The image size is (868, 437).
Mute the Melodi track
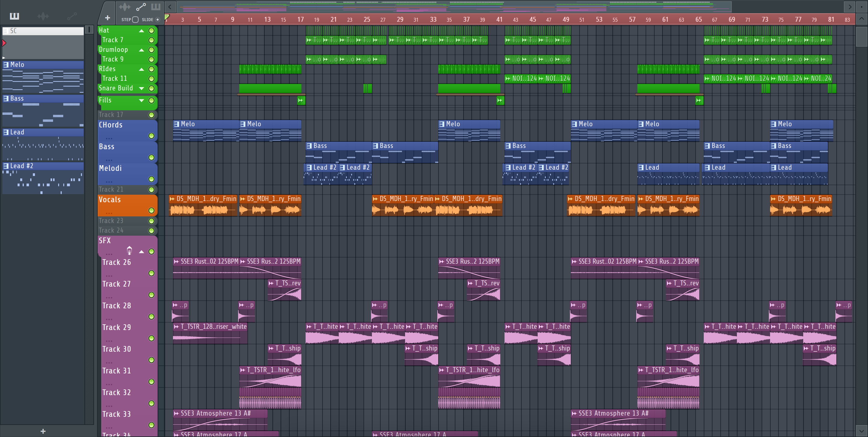point(152,179)
